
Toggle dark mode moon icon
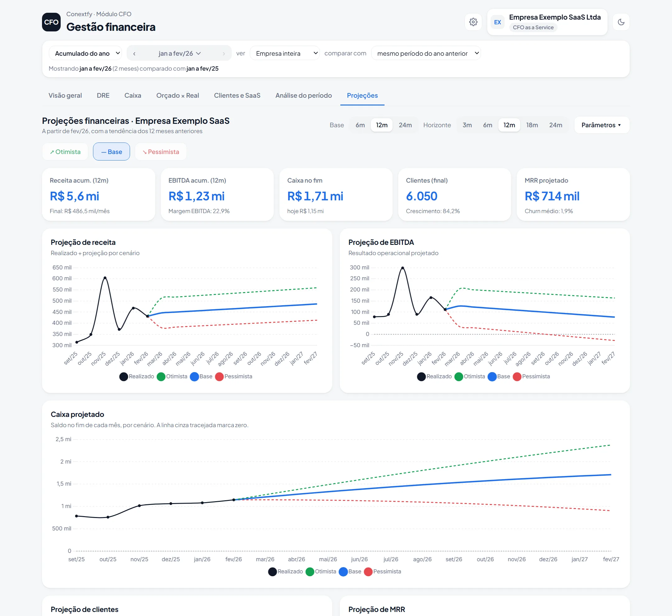[621, 22]
